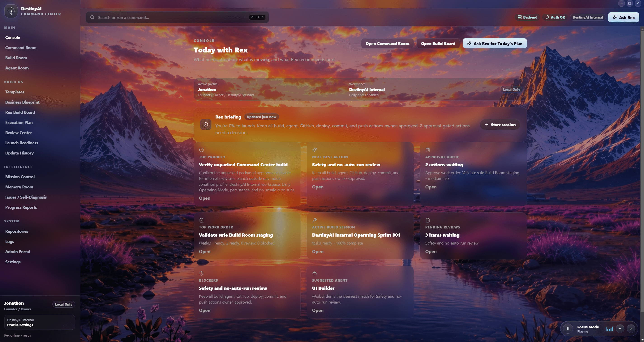Open Mission Control

click(x=20, y=177)
